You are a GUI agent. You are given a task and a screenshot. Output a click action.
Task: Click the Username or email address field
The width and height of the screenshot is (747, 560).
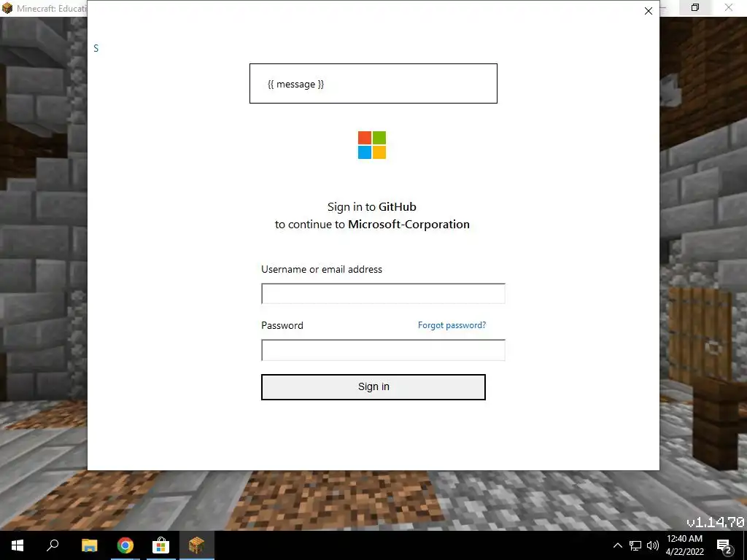tap(383, 293)
